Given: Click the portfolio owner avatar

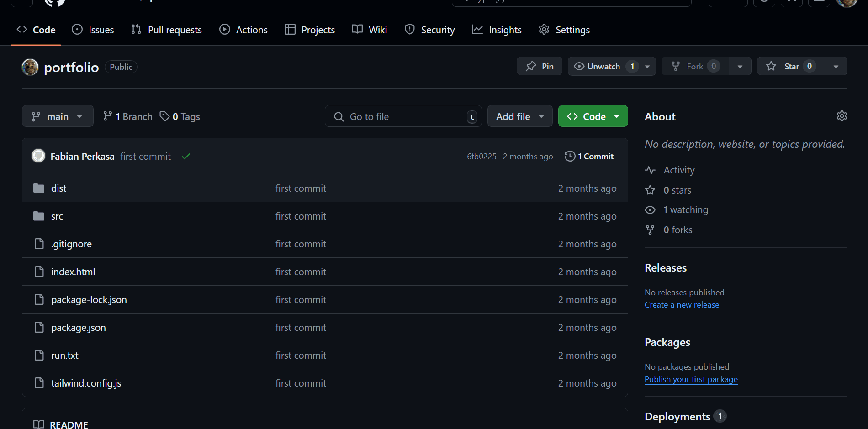Looking at the screenshot, I should [30, 67].
